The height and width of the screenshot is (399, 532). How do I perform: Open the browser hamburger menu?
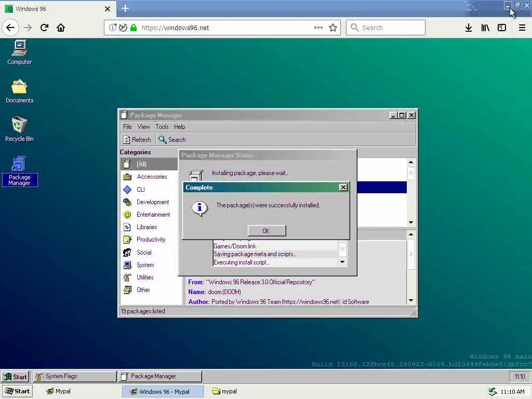pyautogui.click(x=522, y=28)
